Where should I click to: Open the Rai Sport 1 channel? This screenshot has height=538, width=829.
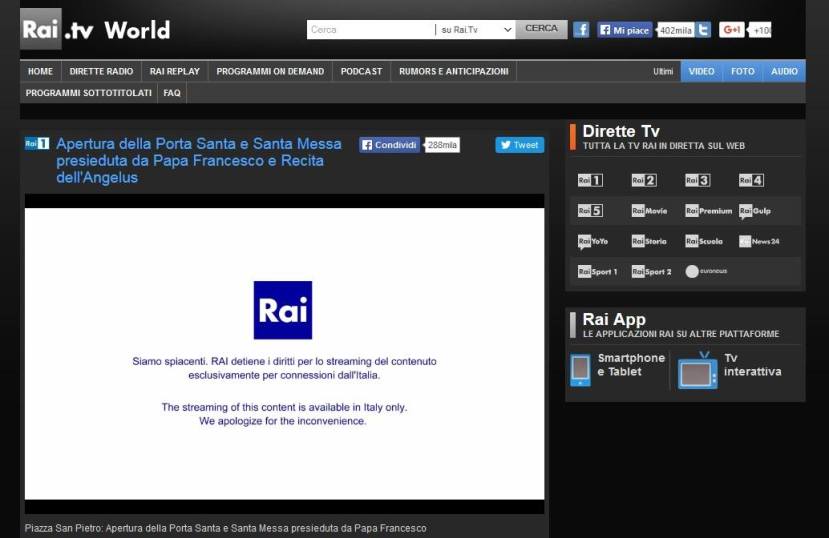point(597,272)
